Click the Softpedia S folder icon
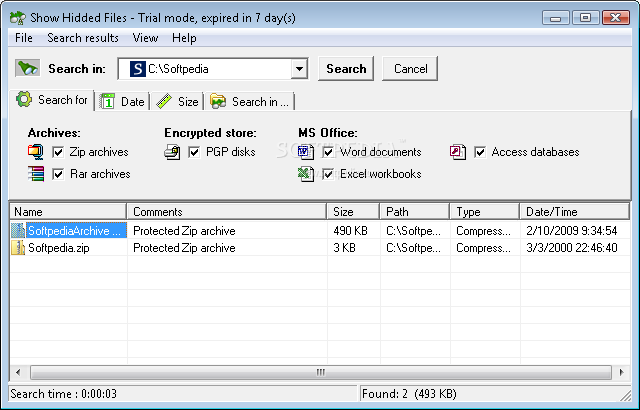Screen dimensions: 640x410 [138, 69]
